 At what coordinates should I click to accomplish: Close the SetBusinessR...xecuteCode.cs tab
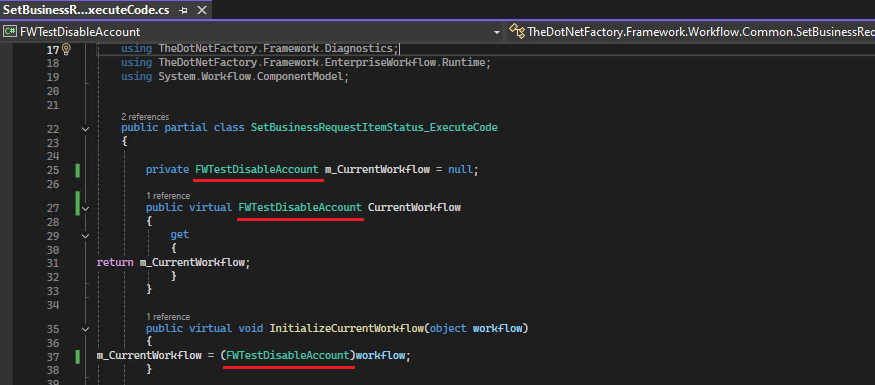201,10
